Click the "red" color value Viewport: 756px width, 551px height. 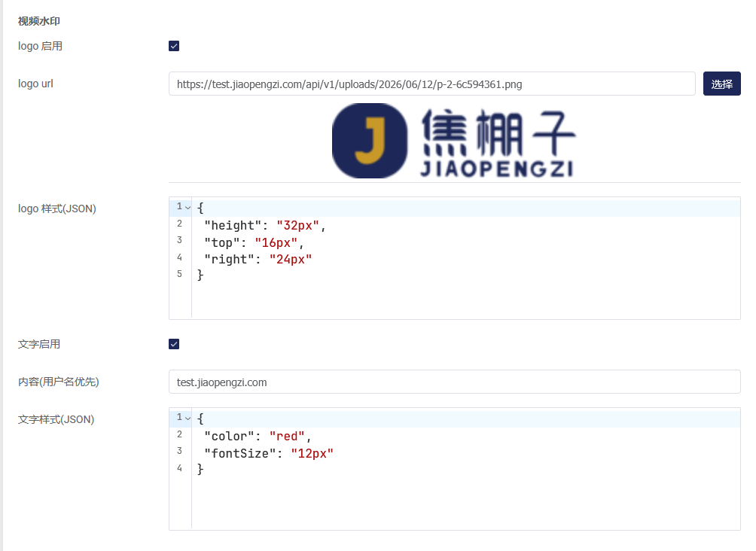coord(287,437)
